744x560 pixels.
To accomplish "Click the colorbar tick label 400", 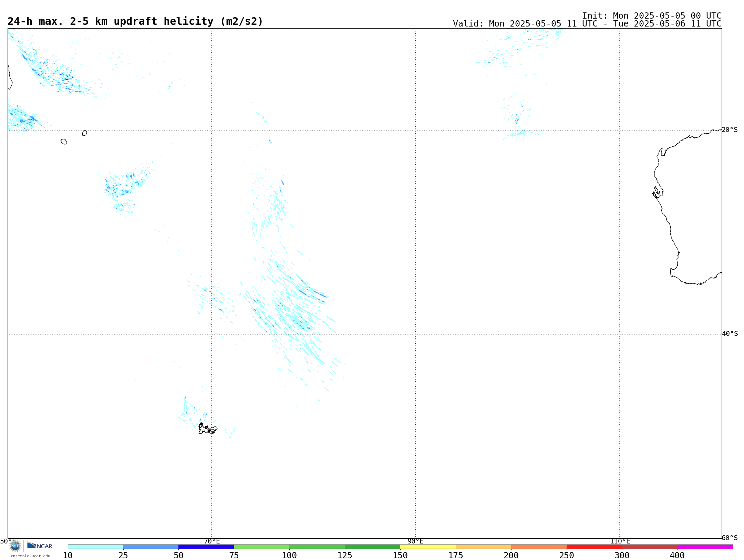I will click(678, 556).
